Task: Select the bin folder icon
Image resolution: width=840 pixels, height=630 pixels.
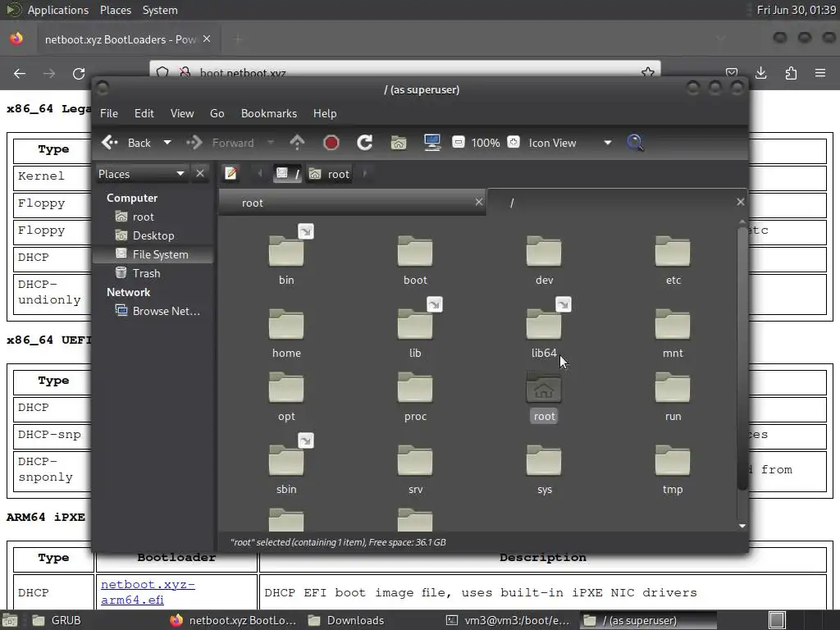Action: 286,251
